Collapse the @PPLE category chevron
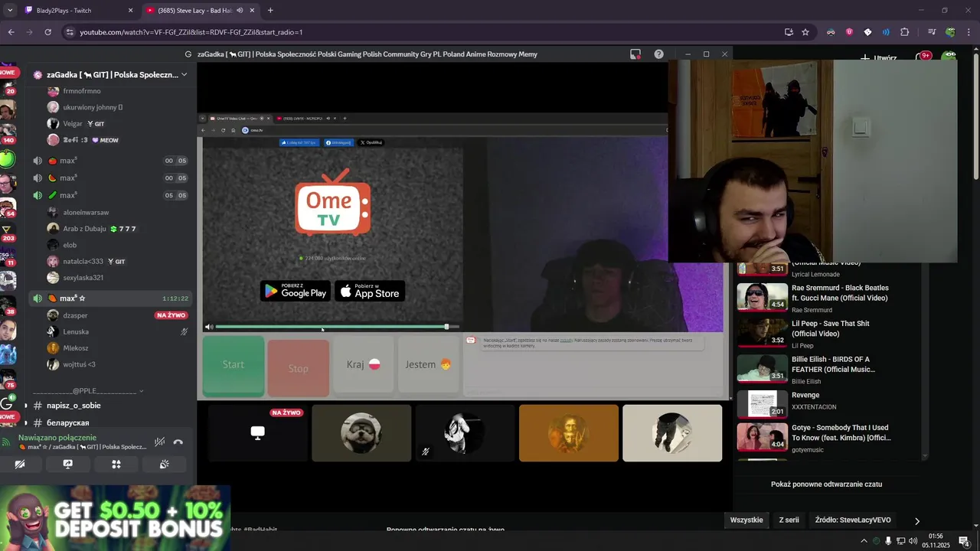 (x=141, y=391)
